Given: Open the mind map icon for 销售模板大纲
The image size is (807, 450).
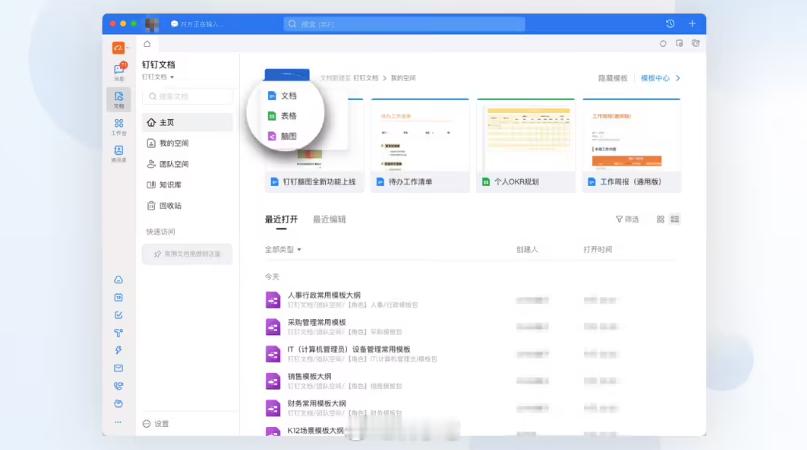Looking at the screenshot, I should [x=273, y=381].
